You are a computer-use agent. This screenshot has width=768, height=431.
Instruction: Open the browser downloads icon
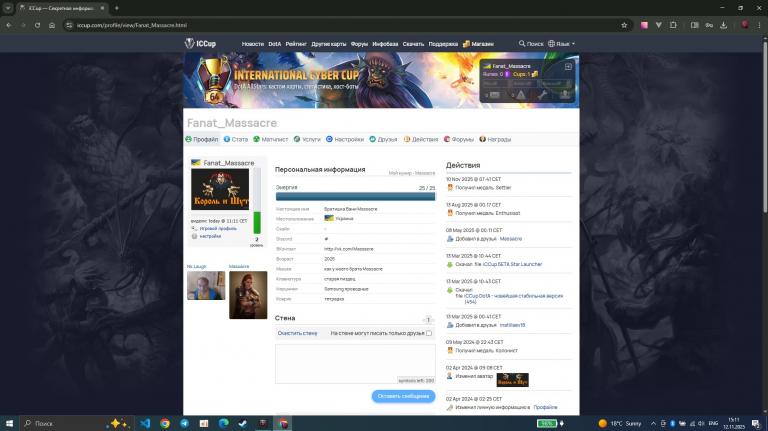click(723, 25)
